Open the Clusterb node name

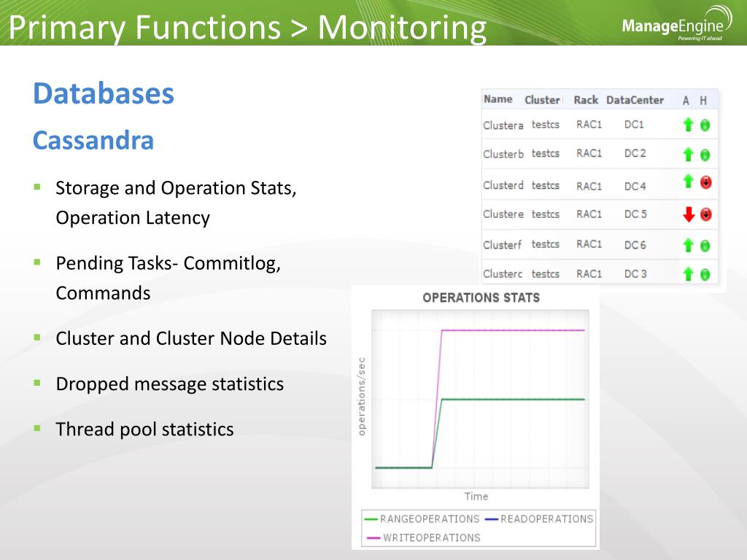503,155
